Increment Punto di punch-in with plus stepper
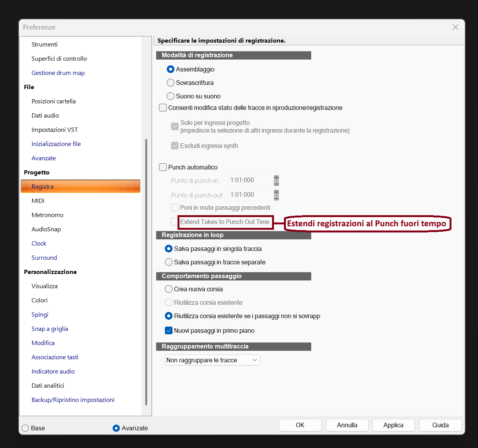 [276, 178]
